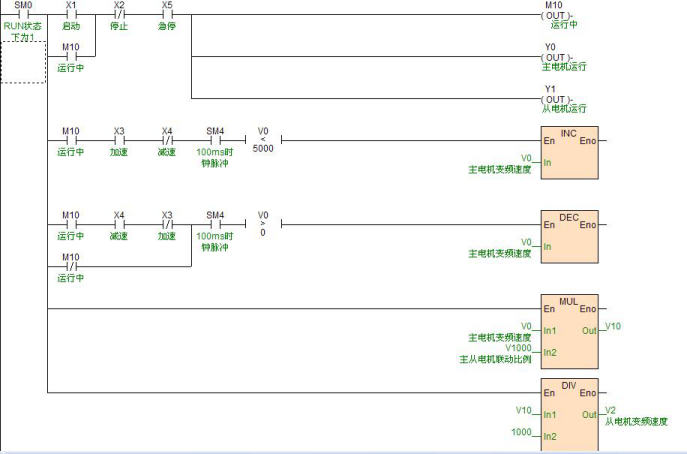687x454 pixels.
Task: Click the M10 self-holding contact under X1
Action: click(x=70, y=57)
